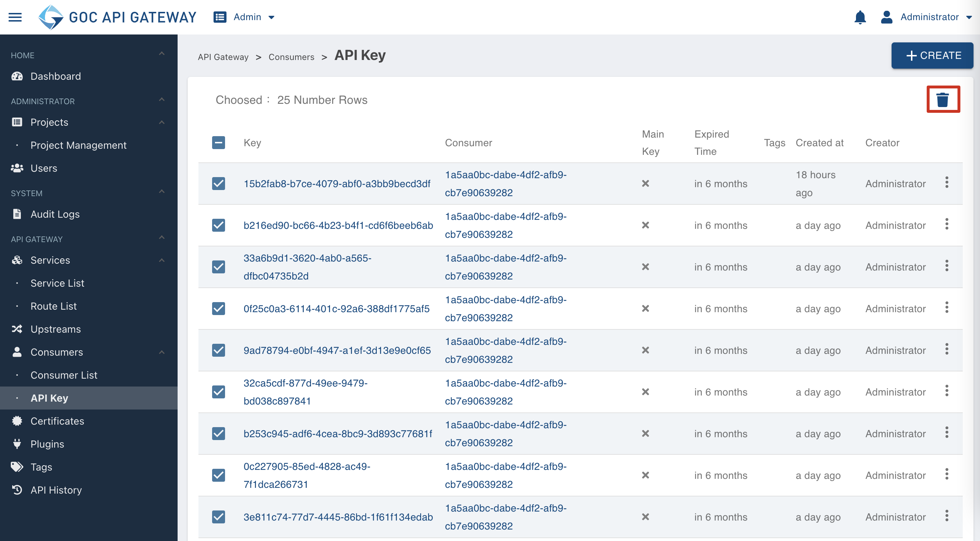Open the notifications bell
Viewport: 980px width, 541px height.
tap(860, 17)
